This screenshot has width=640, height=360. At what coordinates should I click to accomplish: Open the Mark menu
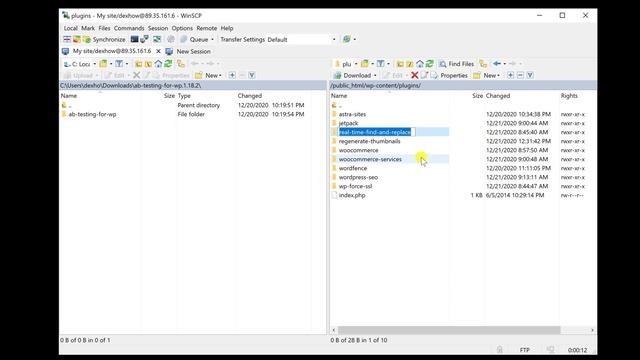point(88,28)
